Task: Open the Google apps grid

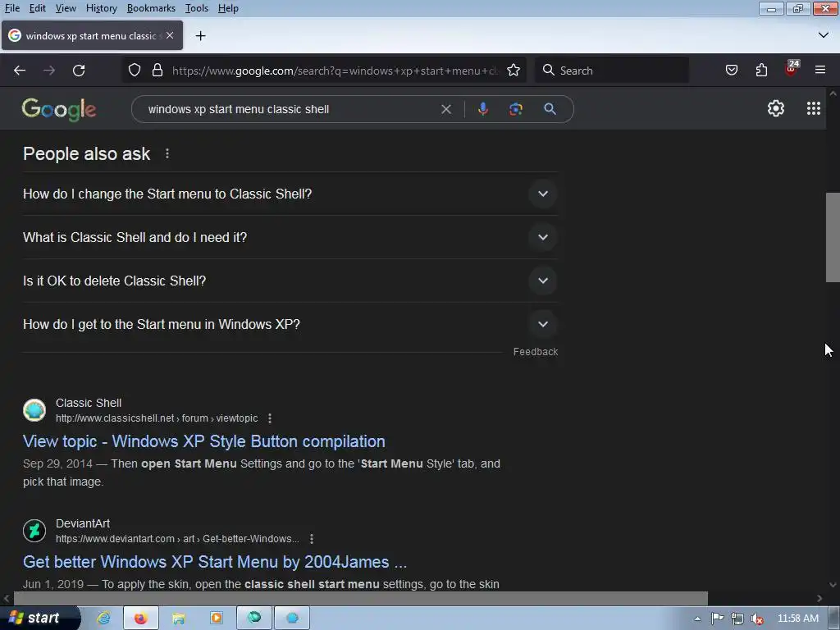Action: [813, 109]
